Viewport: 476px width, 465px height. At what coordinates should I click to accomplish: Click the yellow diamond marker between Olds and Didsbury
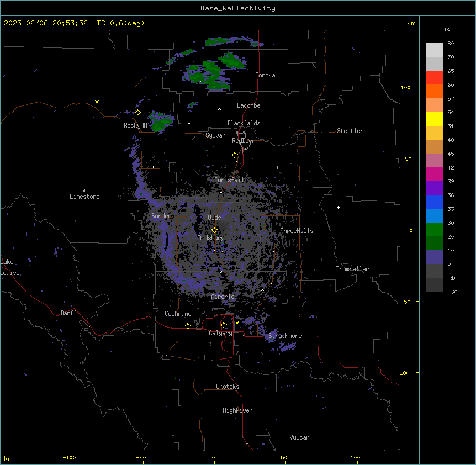coord(214,230)
